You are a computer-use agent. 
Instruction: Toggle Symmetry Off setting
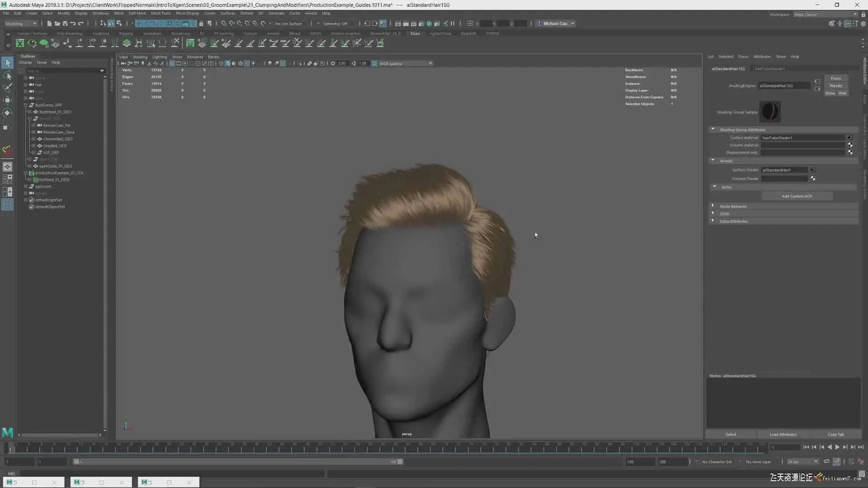point(335,23)
